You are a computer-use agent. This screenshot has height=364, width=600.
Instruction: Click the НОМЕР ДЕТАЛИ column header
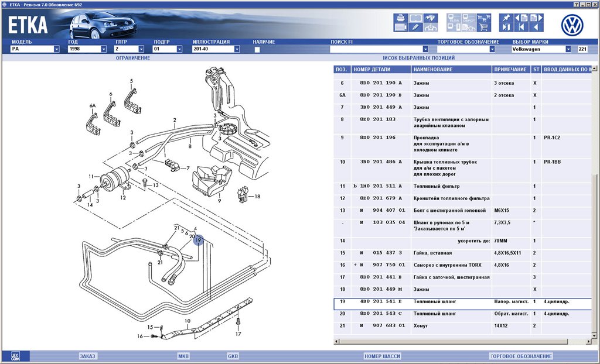click(x=381, y=70)
